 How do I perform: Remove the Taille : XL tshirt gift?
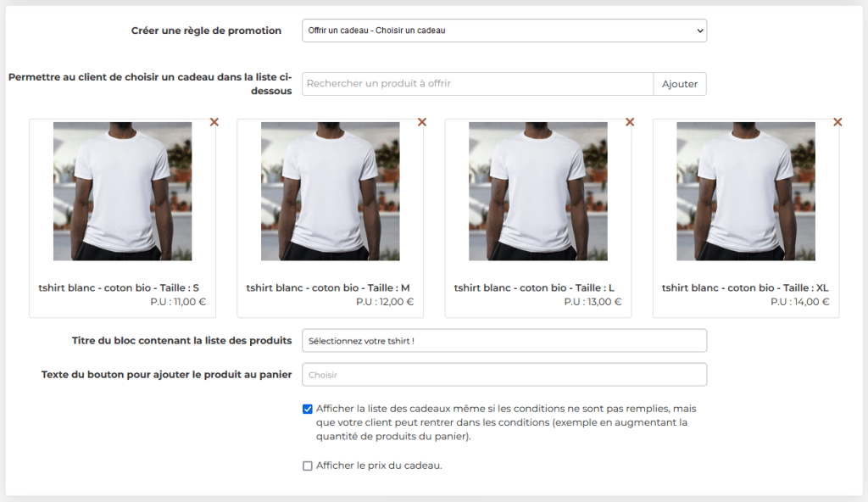point(837,122)
